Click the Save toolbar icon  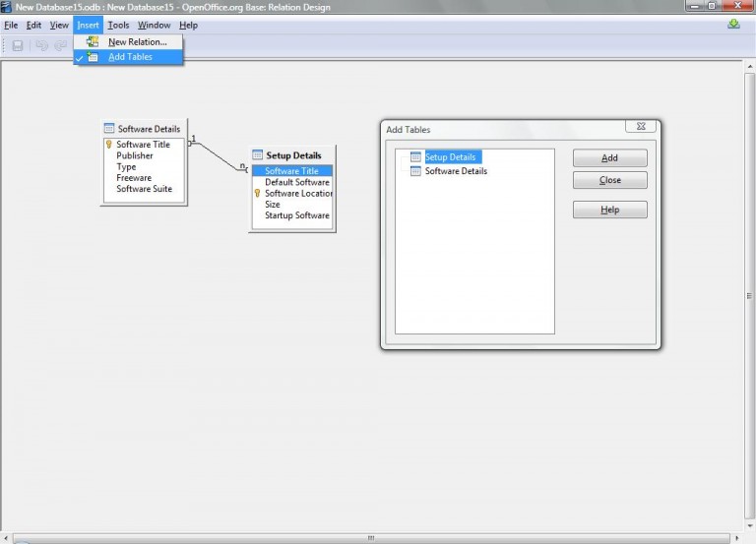point(18,46)
